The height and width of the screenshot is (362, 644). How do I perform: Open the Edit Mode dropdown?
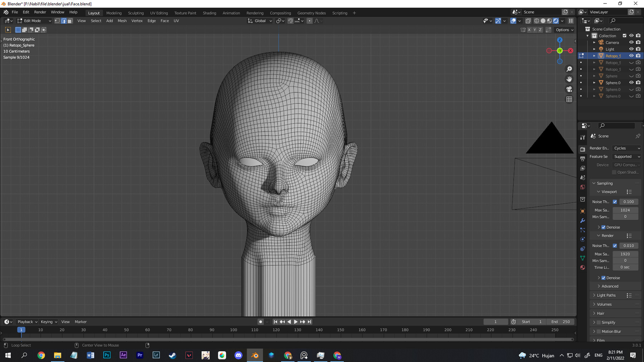coord(34,21)
